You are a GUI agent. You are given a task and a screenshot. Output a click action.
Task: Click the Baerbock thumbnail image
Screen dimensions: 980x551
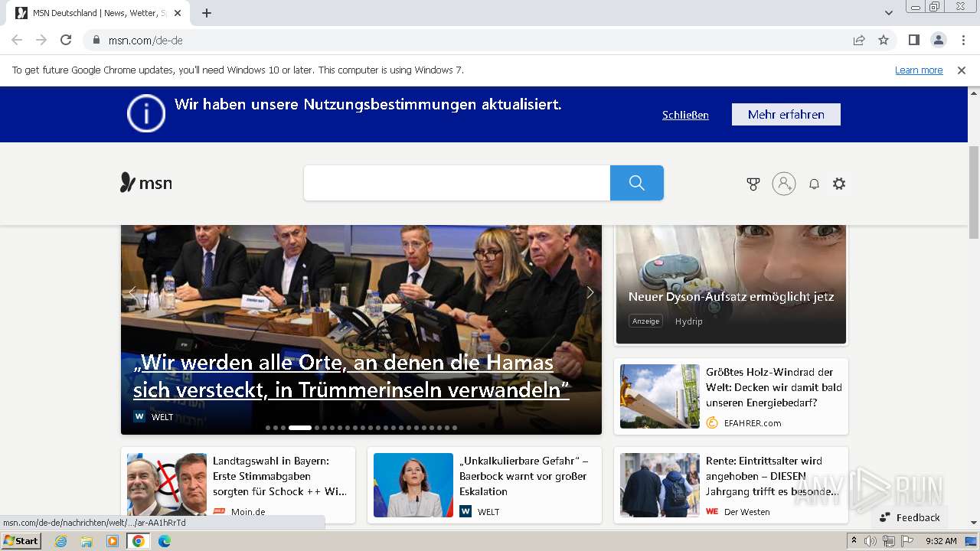coord(413,485)
